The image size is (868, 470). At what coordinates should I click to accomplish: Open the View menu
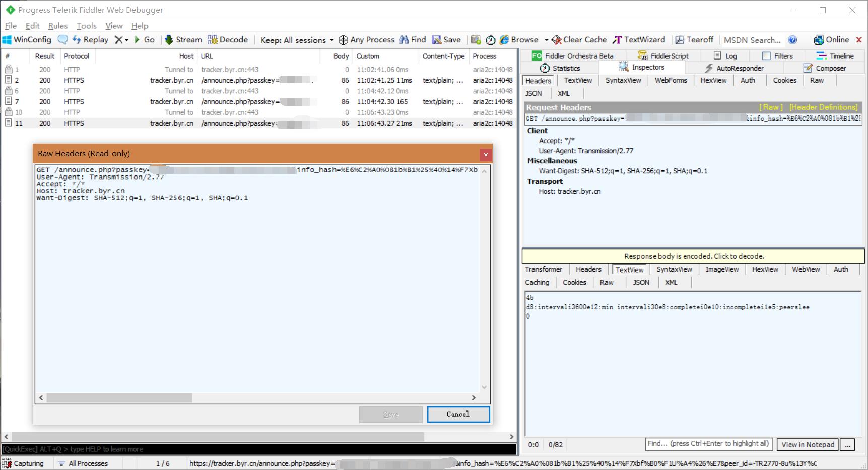pyautogui.click(x=114, y=26)
